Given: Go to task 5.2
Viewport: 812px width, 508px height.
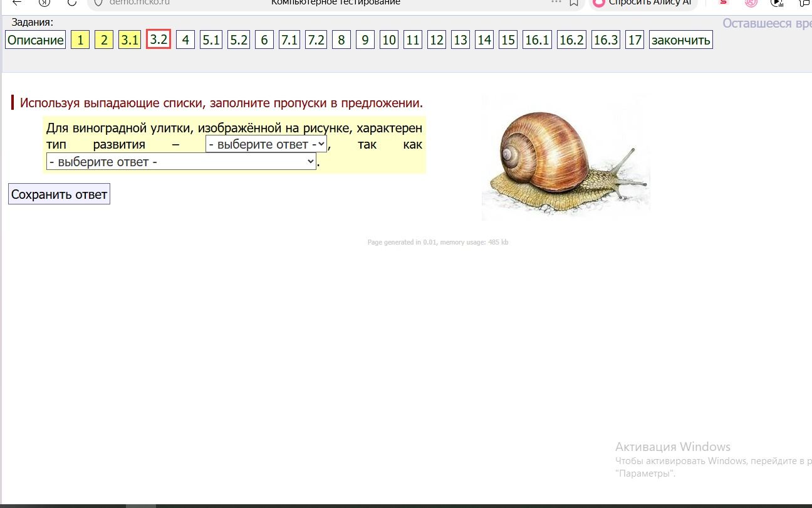Looking at the screenshot, I should coord(239,40).
